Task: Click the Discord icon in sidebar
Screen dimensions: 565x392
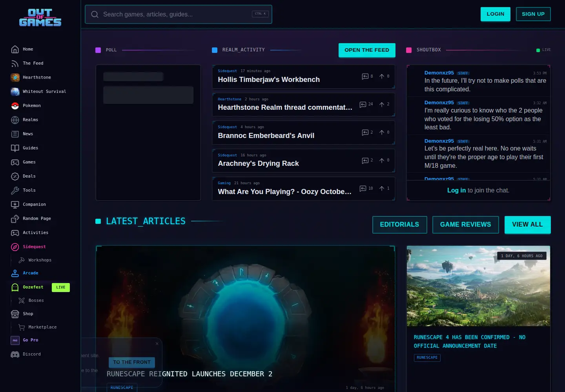Action: click(x=15, y=354)
